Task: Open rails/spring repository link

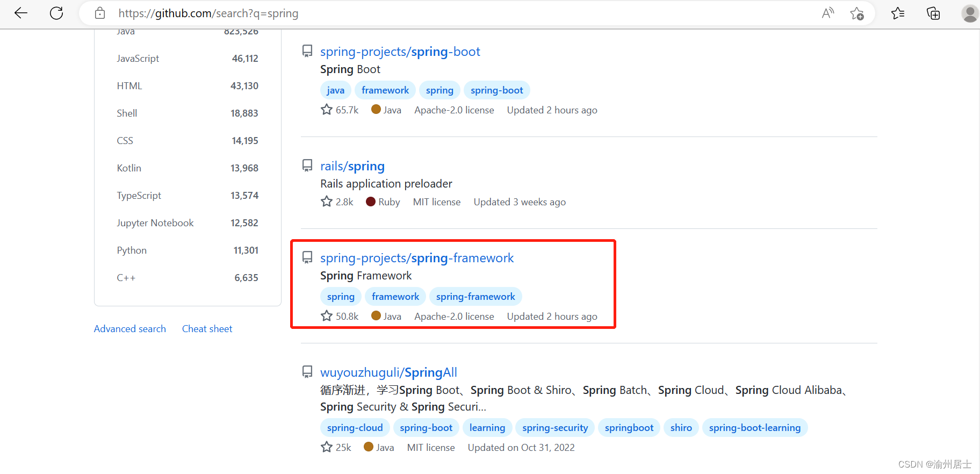Action: click(x=352, y=166)
